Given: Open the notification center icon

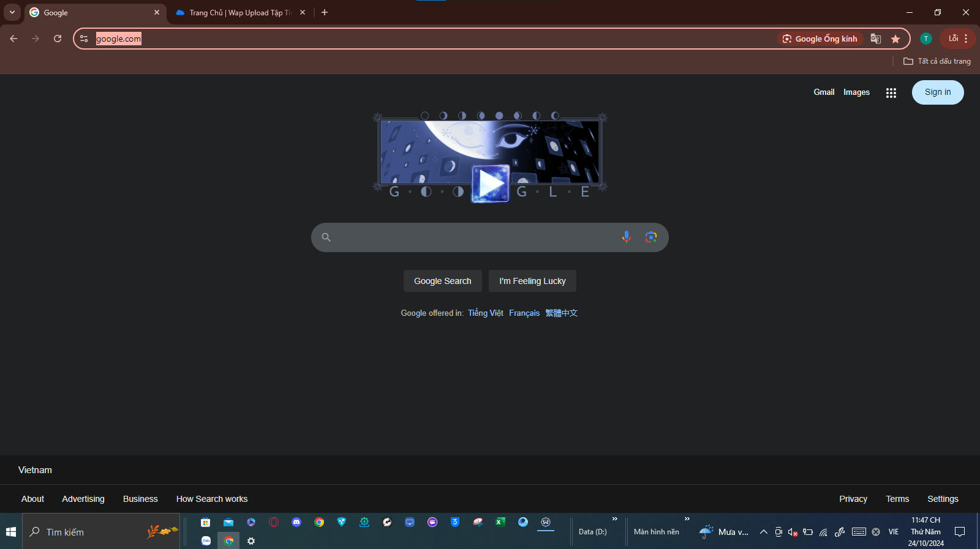Looking at the screenshot, I should 960,532.
